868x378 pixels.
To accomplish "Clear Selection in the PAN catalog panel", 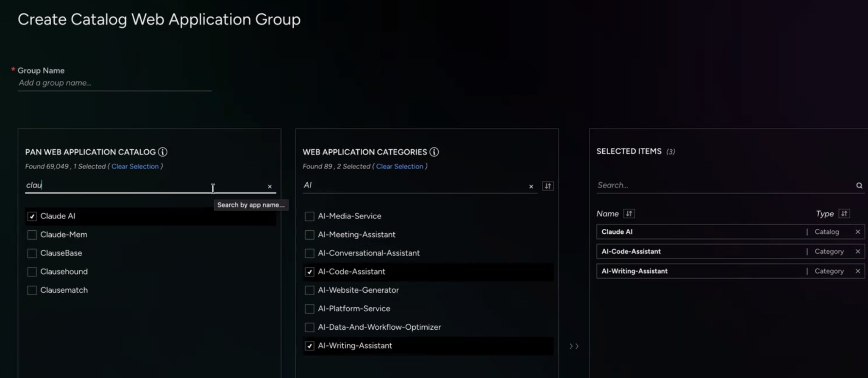I will (135, 166).
